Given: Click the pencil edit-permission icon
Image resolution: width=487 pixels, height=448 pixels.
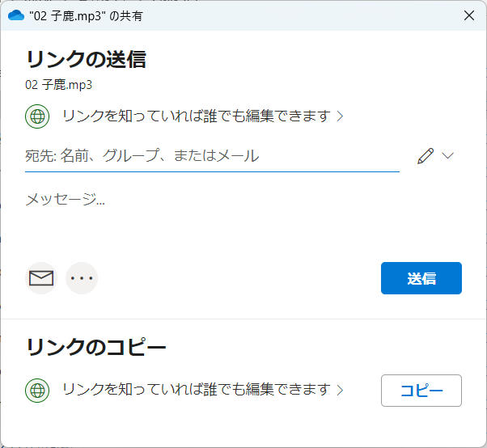Looking at the screenshot, I should [426, 156].
